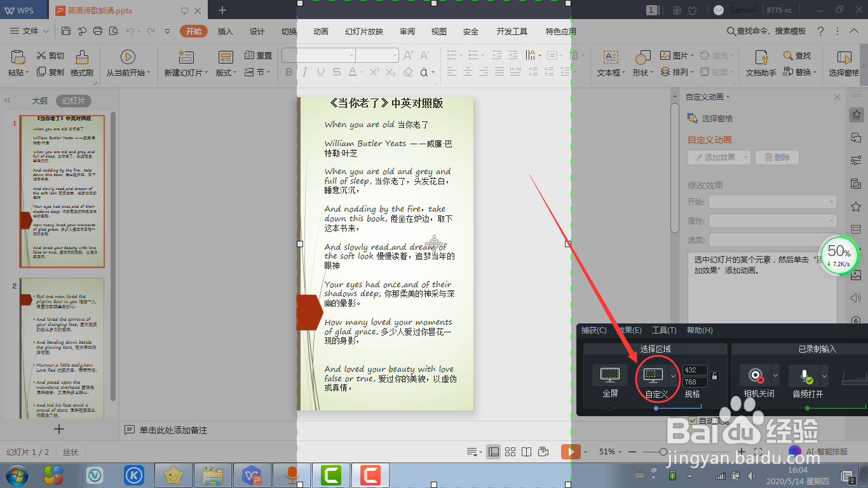Click the Cut (剪切) scissors icon
Image resolution: width=868 pixels, height=488 pixels.
pos(41,55)
